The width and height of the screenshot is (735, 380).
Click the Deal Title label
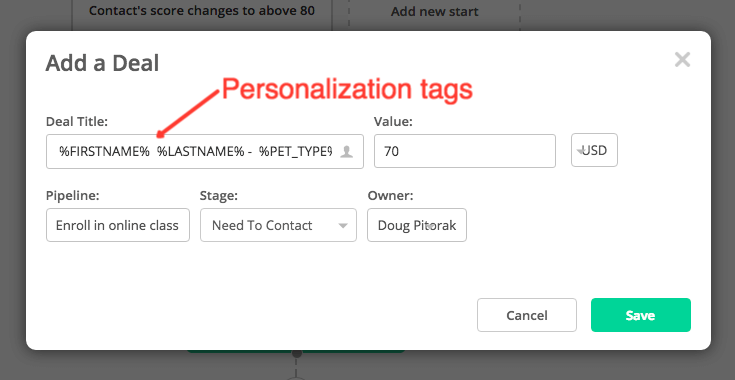click(77, 122)
